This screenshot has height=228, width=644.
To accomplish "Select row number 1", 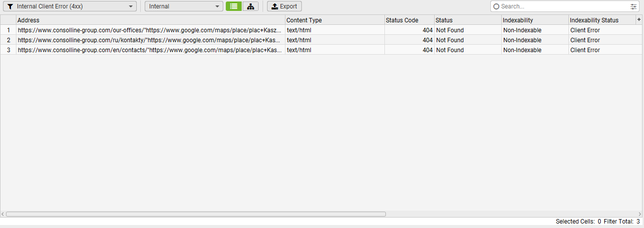I will (x=8, y=30).
